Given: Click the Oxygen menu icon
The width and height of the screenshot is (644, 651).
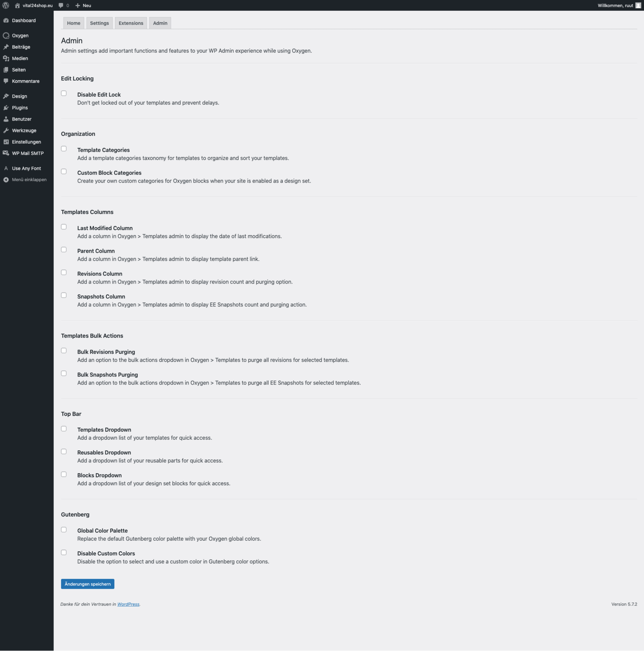Looking at the screenshot, I should tap(6, 36).
